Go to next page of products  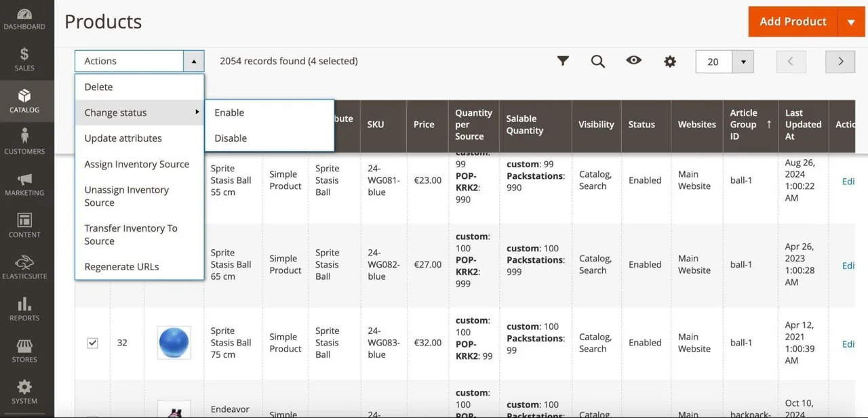click(x=840, y=62)
